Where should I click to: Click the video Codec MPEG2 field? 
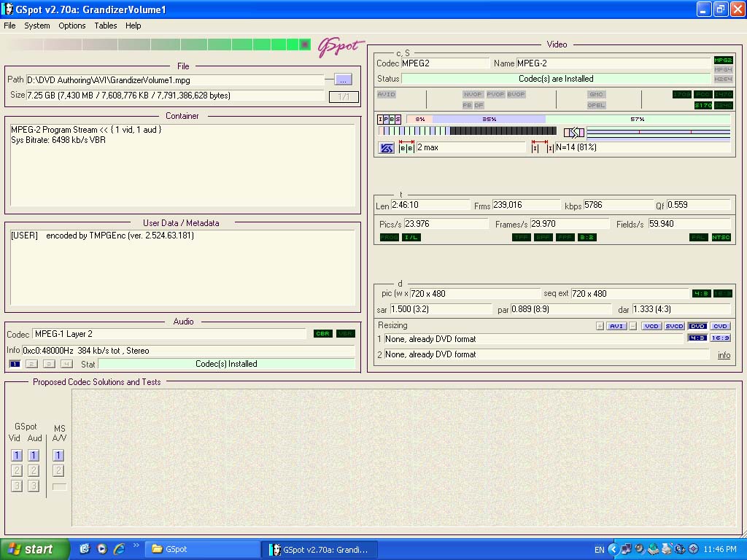point(445,63)
